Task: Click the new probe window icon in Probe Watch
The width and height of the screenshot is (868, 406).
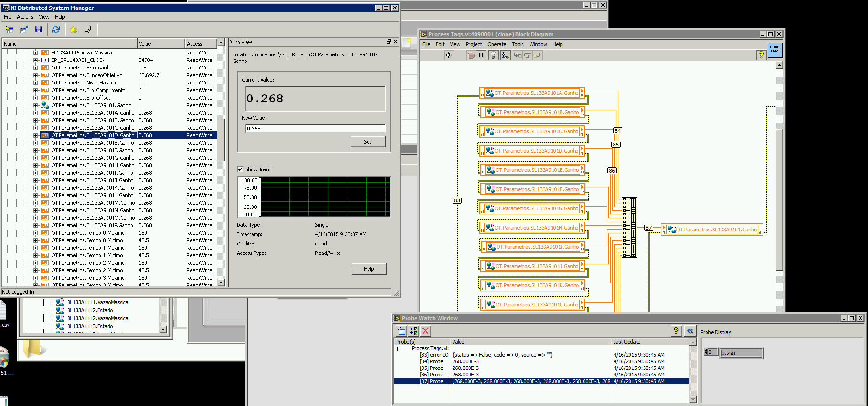Action: point(401,330)
